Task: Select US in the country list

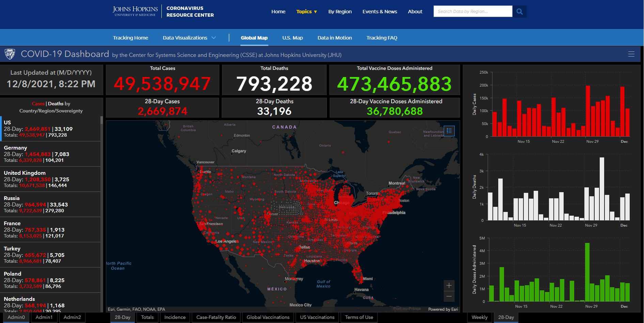Action: click(50, 128)
